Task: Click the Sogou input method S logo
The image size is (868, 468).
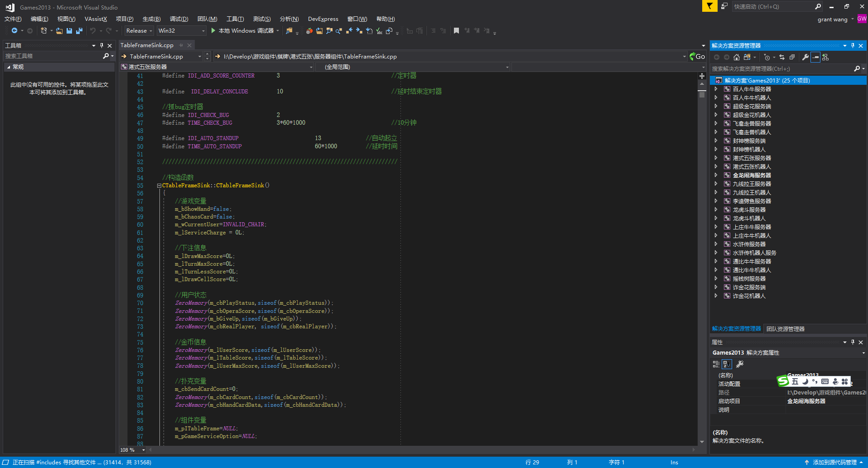Action: pos(783,381)
